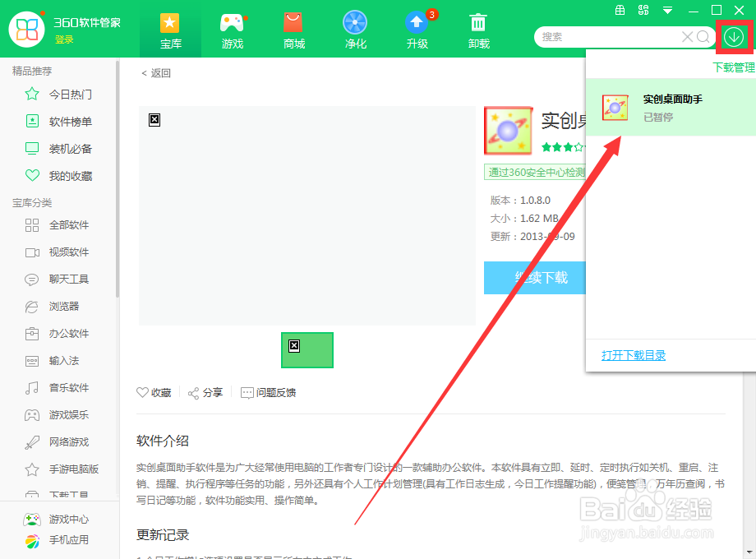Click the gift box icon in title bar
This screenshot has width=756, height=559.
620,10
